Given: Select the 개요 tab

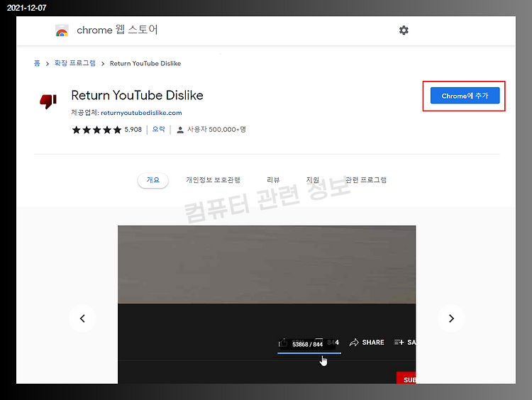Looking at the screenshot, I should coord(153,180).
